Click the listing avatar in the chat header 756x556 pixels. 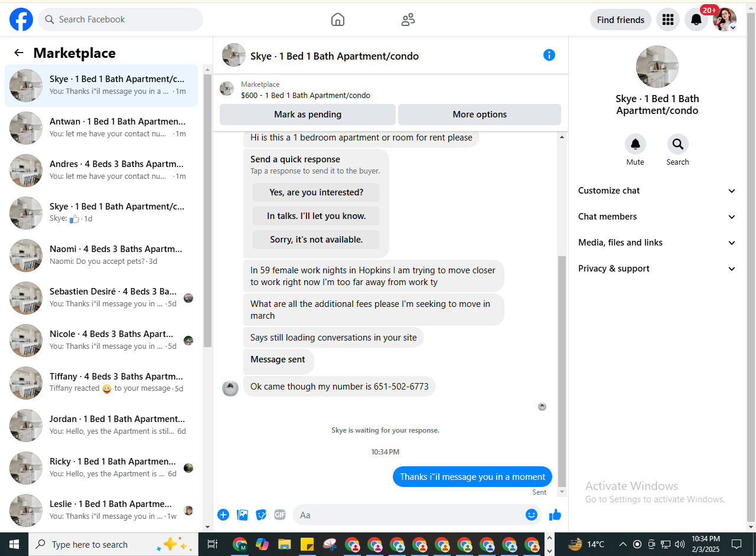[x=234, y=55]
